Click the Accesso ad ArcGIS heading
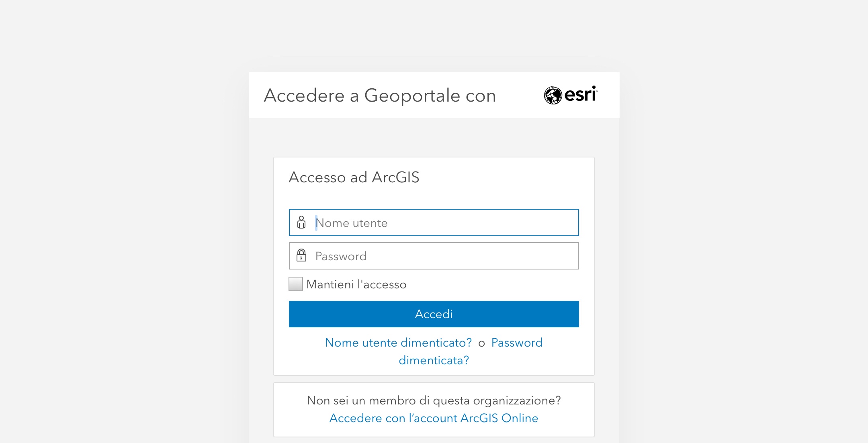Viewport: 868px width, 443px height. [354, 177]
